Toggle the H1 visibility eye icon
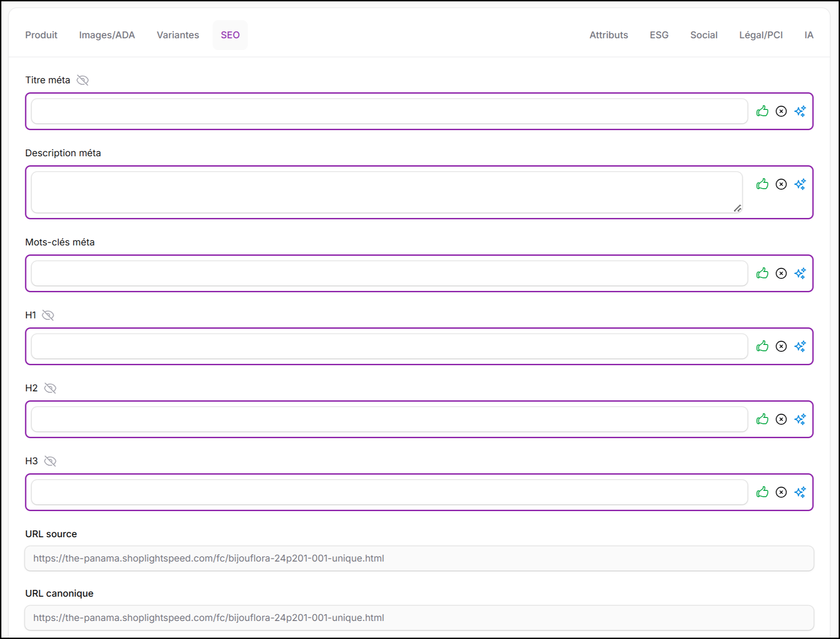This screenshot has height=639, width=840. pos(48,315)
